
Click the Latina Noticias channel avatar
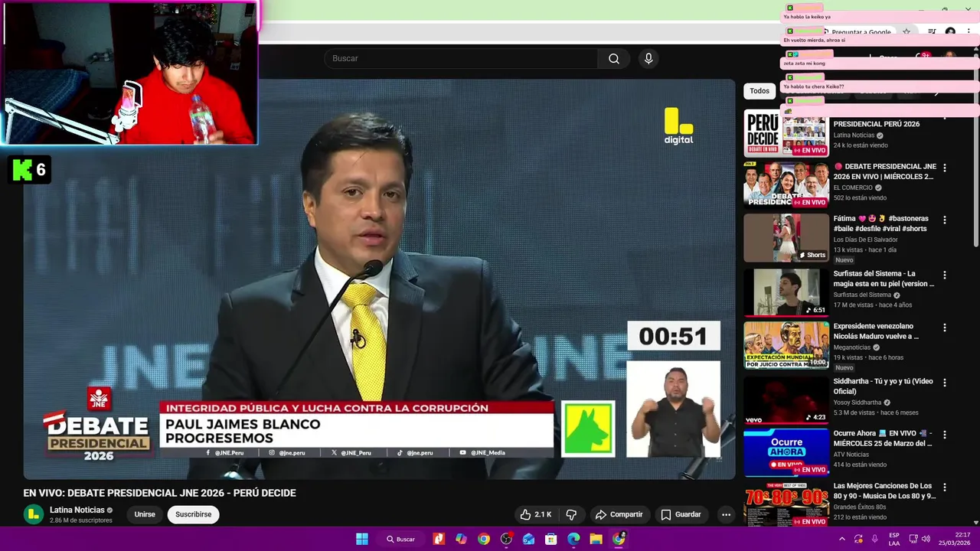(x=34, y=514)
